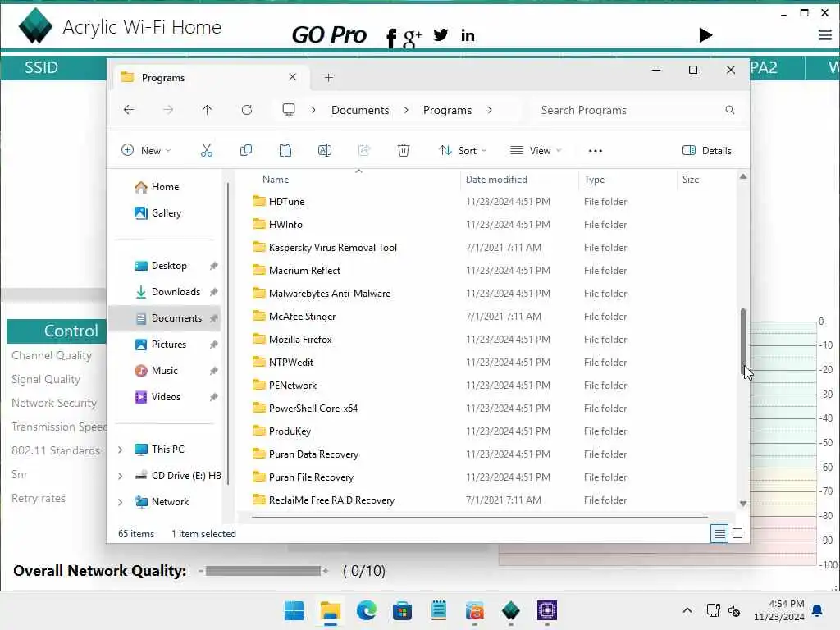Screen dimensions: 840x630
Task: Expand This PC tree node
Action: click(121, 450)
